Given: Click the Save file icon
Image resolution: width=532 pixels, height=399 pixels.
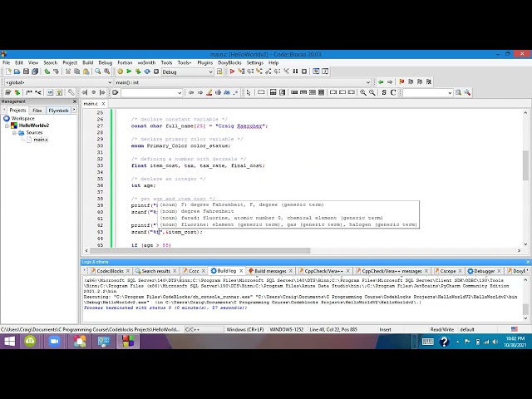Looking at the screenshot, I should (26, 71).
